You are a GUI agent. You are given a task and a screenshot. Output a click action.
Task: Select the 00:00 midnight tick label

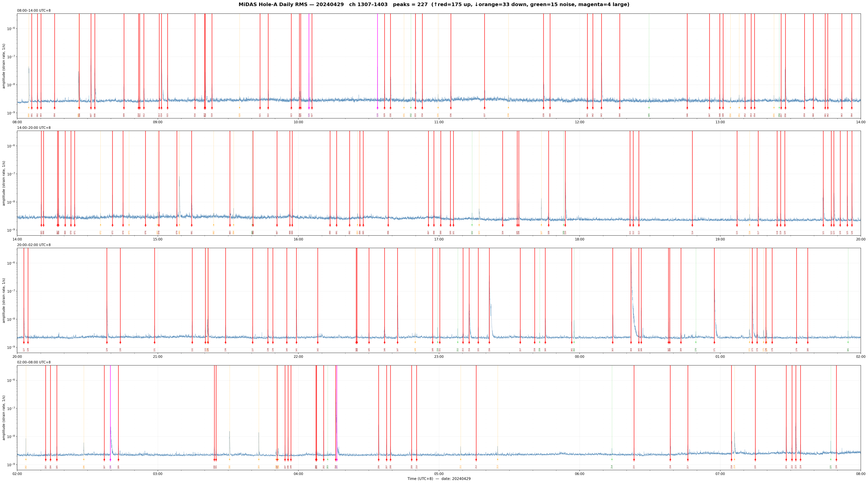(580, 356)
